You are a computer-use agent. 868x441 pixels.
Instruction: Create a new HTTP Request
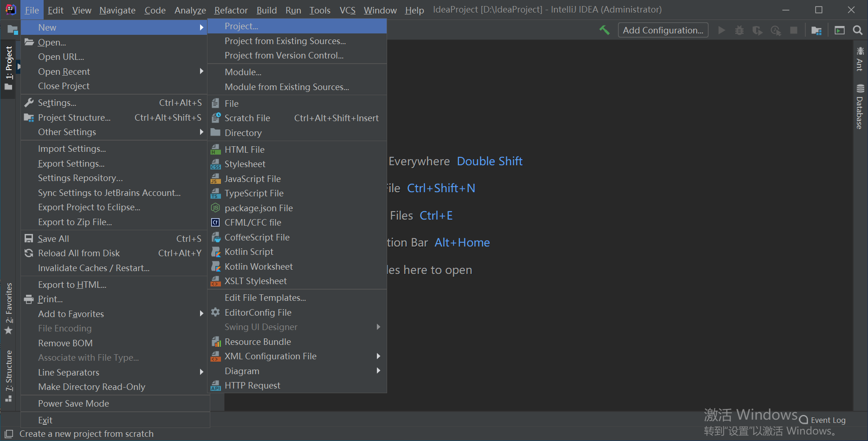[297, 385]
